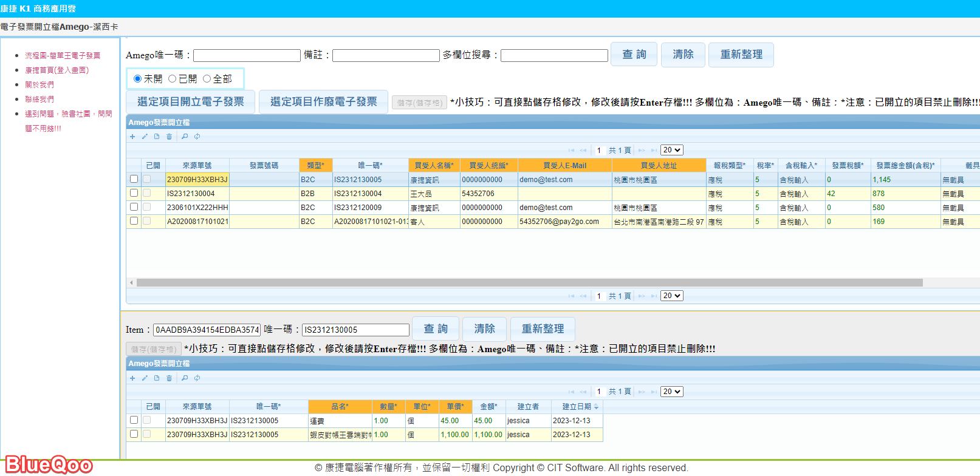Click the reload icon in upper grid toolbar
Image resolution: width=980 pixels, height=476 pixels.
coord(197,137)
